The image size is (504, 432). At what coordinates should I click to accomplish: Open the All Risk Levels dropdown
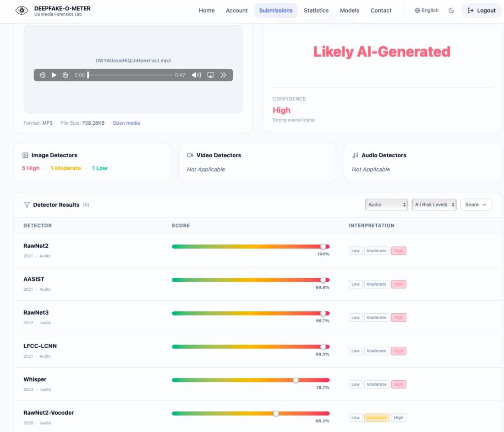tap(434, 205)
